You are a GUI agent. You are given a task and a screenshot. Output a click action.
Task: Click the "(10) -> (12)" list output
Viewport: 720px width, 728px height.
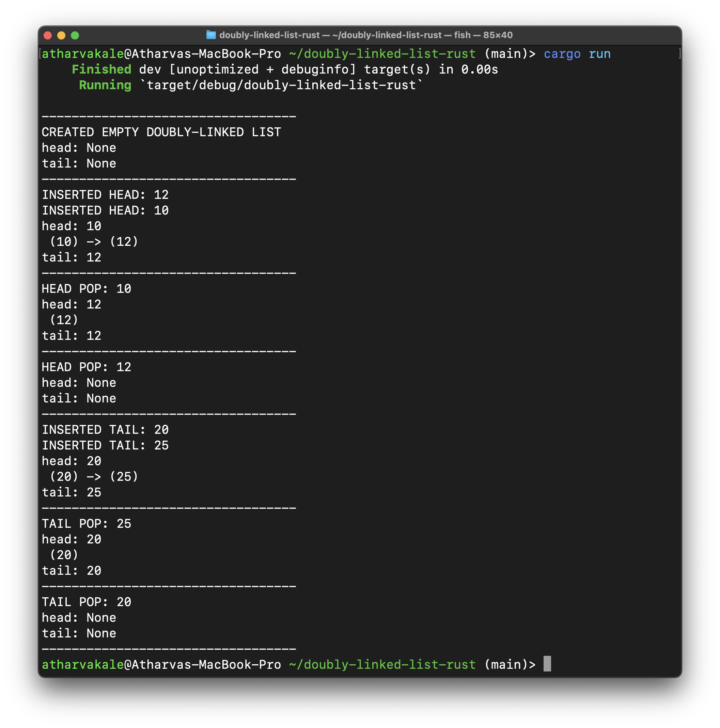pyautogui.click(x=94, y=241)
